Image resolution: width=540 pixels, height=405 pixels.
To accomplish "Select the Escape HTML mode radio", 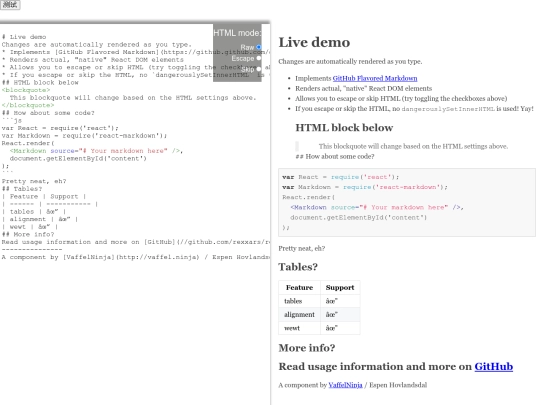I will tap(259, 58).
